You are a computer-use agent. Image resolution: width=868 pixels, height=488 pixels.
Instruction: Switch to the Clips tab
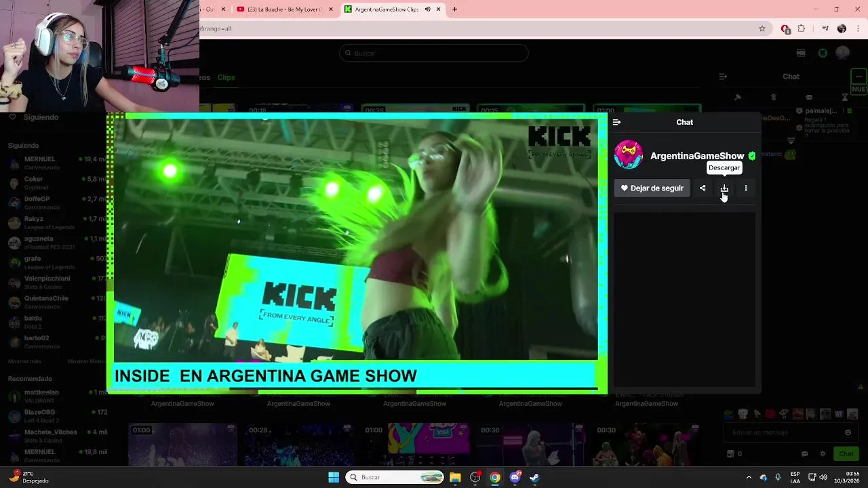[x=226, y=77]
